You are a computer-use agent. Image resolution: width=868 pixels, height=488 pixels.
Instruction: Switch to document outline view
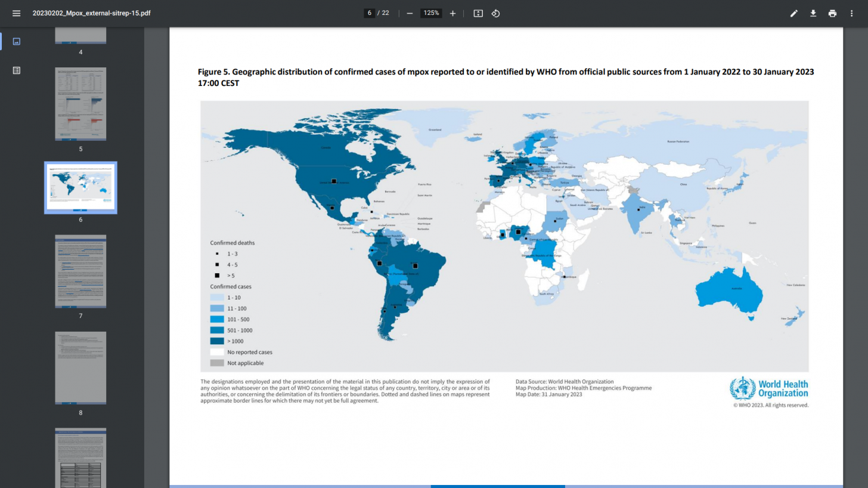tap(16, 70)
